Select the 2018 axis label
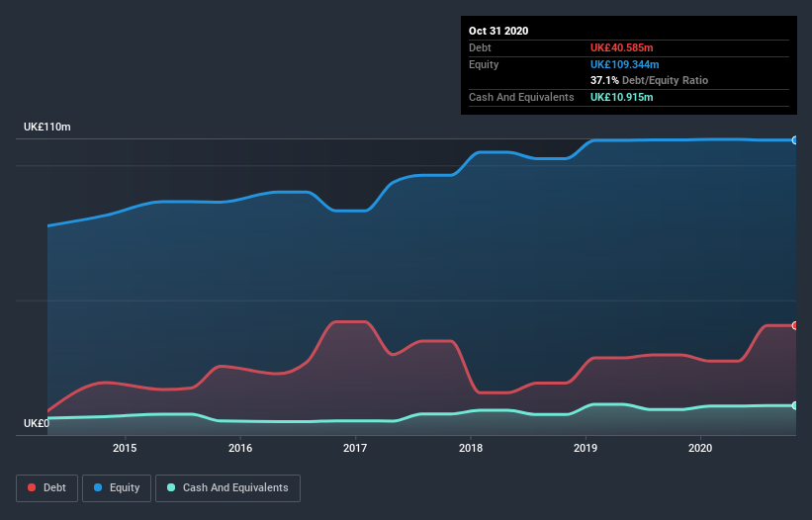The width and height of the screenshot is (812, 520). pos(471,448)
